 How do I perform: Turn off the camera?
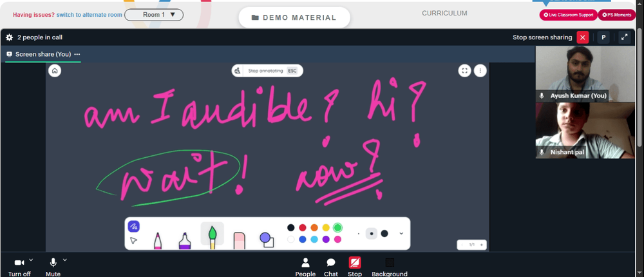coord(19,267)
